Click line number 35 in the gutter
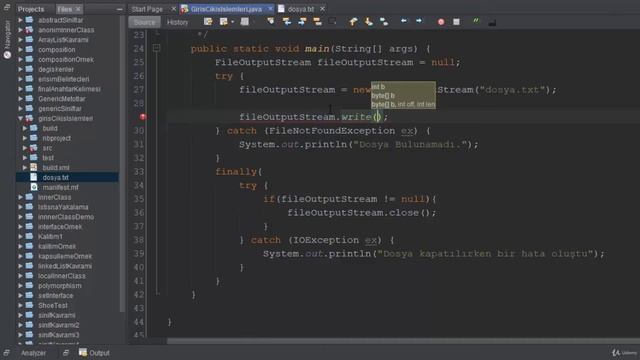This screenshot has width=640, height=360. click(139, 199)
